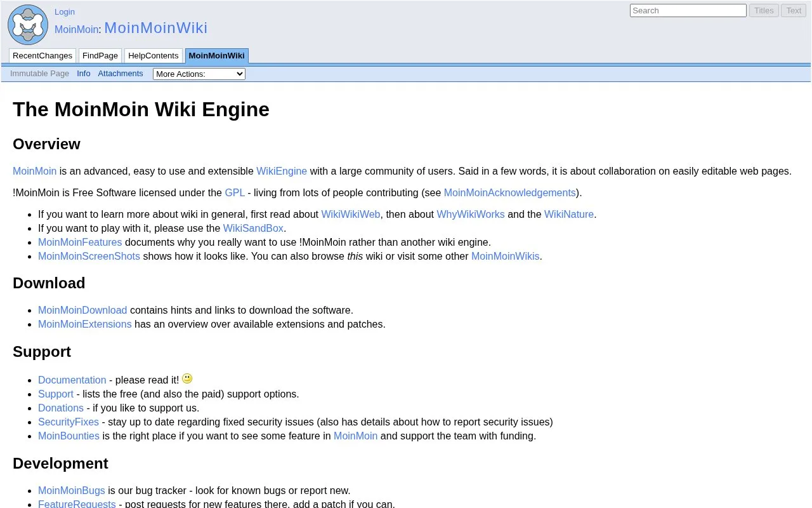Click the Titles search button
Image resolution: width=812 pixels, height=508 pixels.
(x=764, y=10)
